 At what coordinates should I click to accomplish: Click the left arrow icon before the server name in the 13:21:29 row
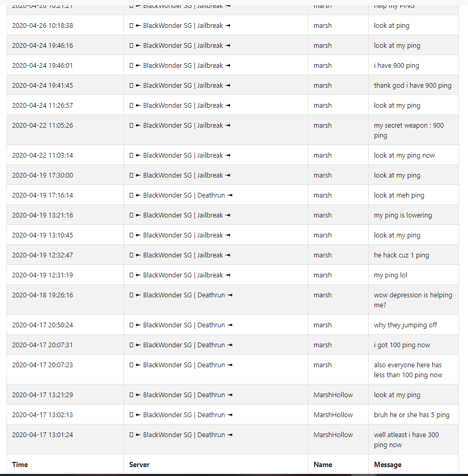[x=138, y=395]
